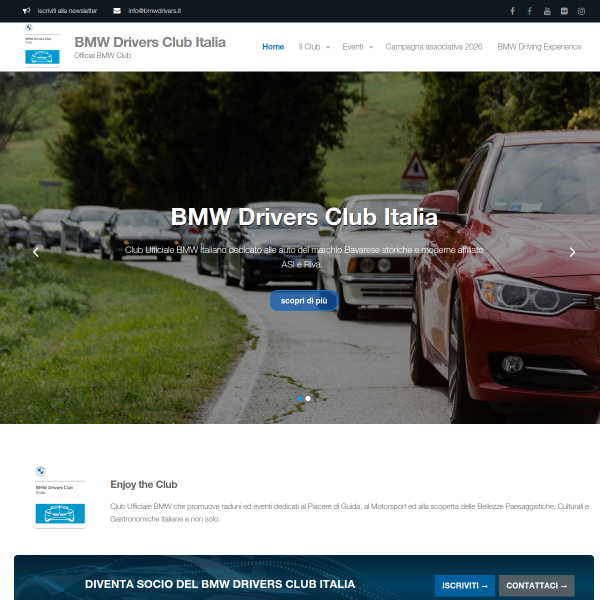Expand the Il Club dropdown chevron
The image size is (600, 600).
[328, 47]
